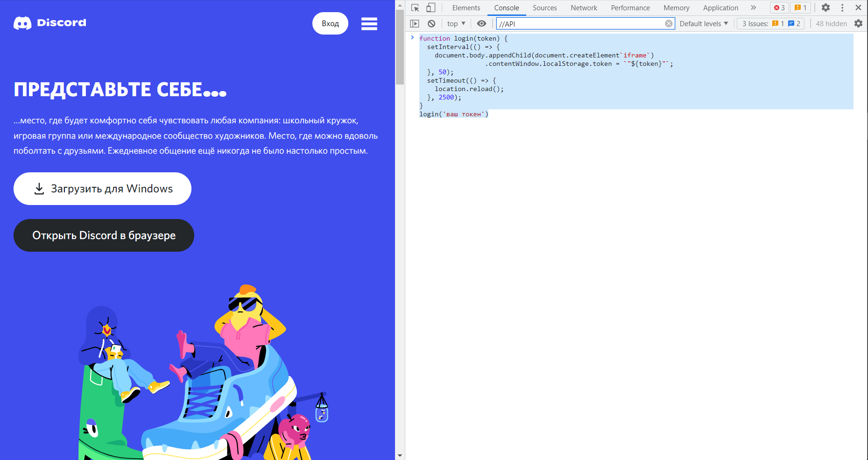This screenshot has height=460, width=868.
Task: Open DevTools settings gear icon
Action: click(x=826, y=7)
